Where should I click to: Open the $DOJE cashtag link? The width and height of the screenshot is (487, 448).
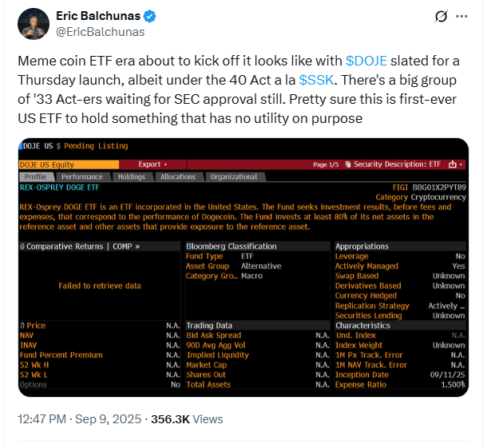(x=366, y=61)
